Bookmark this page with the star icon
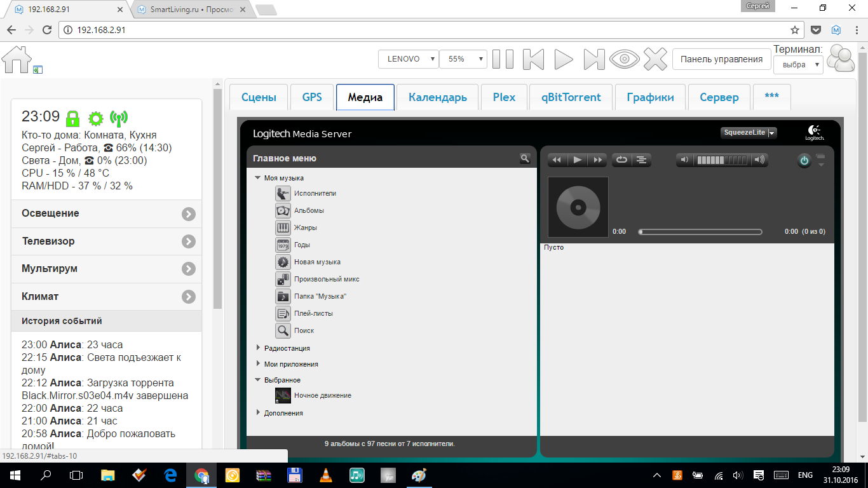Viewport: 868px width, 488px height. [794, 30]
